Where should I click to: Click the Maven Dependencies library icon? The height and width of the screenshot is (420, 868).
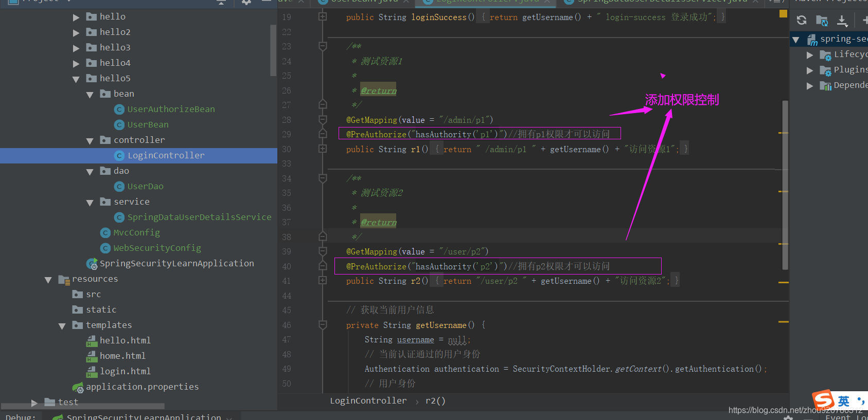pyautogui.click(x=825, y=86)
